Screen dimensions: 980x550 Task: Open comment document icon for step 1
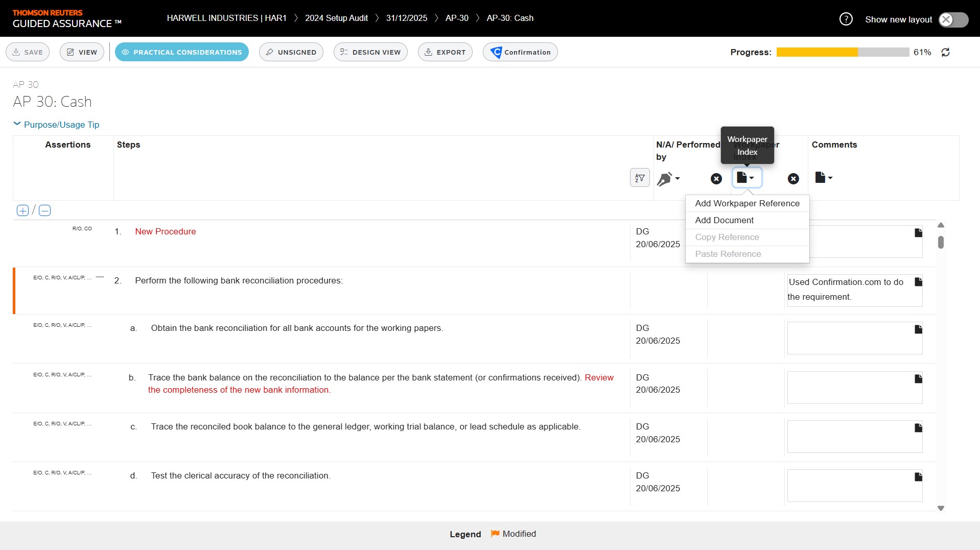point(918,233)
